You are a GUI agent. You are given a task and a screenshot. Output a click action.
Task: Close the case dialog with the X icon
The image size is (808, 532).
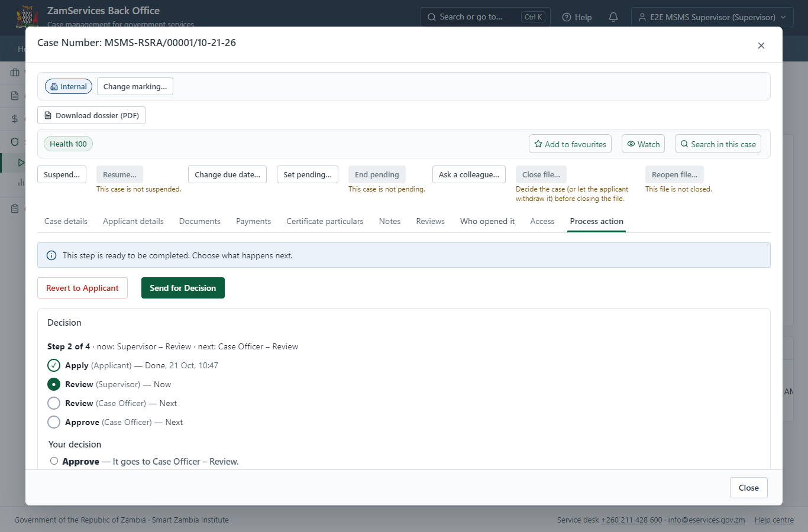[761, 46]
